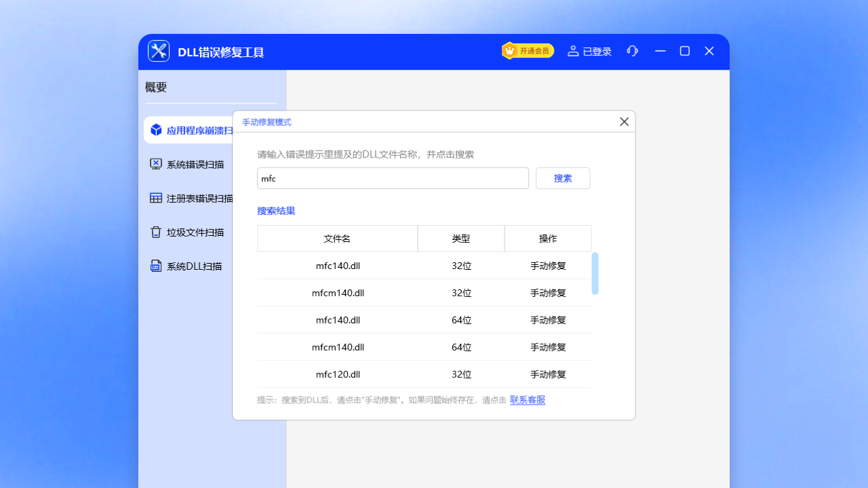Click 手动修复 for 32位 mfc140.dll
This screenshot has height=488, width=868.
click(548, 266)
